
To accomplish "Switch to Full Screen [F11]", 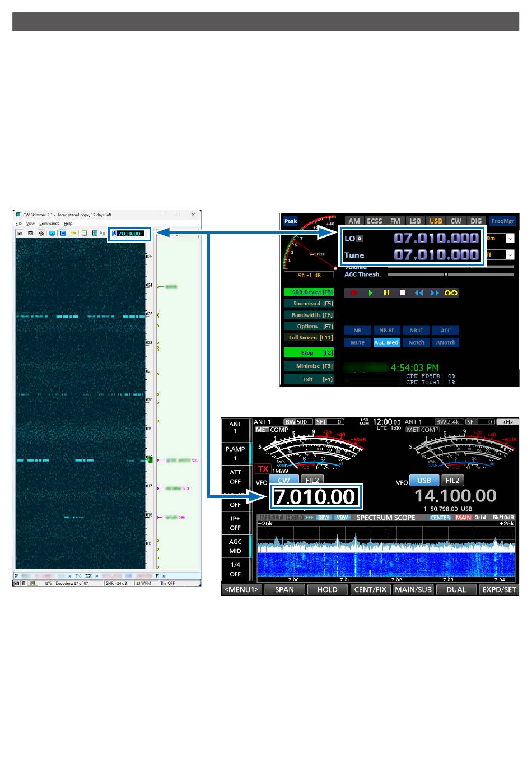I will [309, 338].
